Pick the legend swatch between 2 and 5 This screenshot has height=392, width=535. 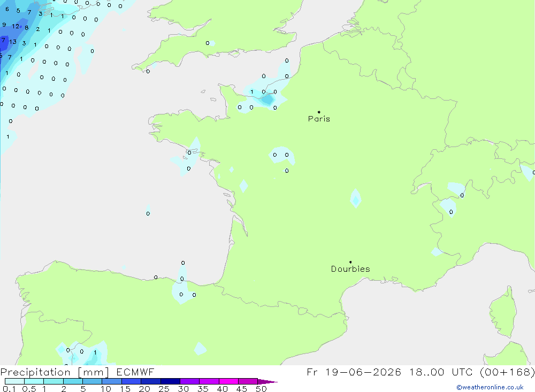[x=73, y=381]
